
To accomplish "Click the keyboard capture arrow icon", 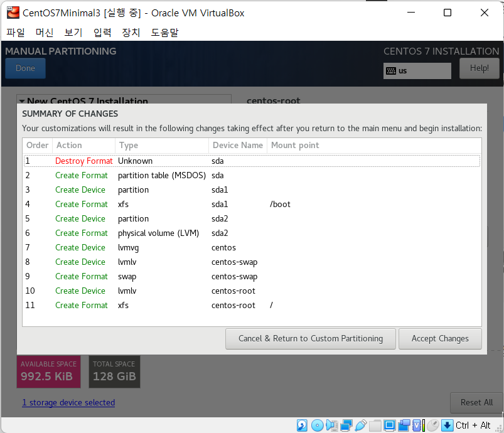I will click(x=447, y=425).
